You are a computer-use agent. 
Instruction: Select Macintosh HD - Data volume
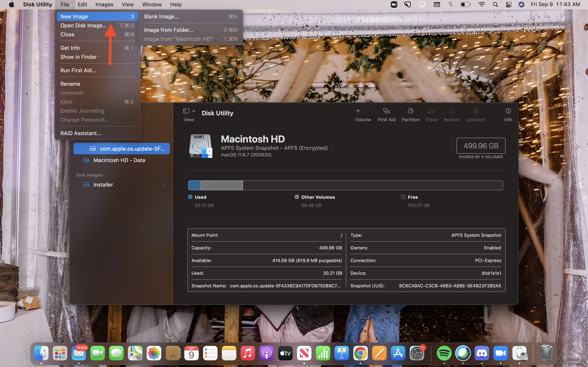121,160
